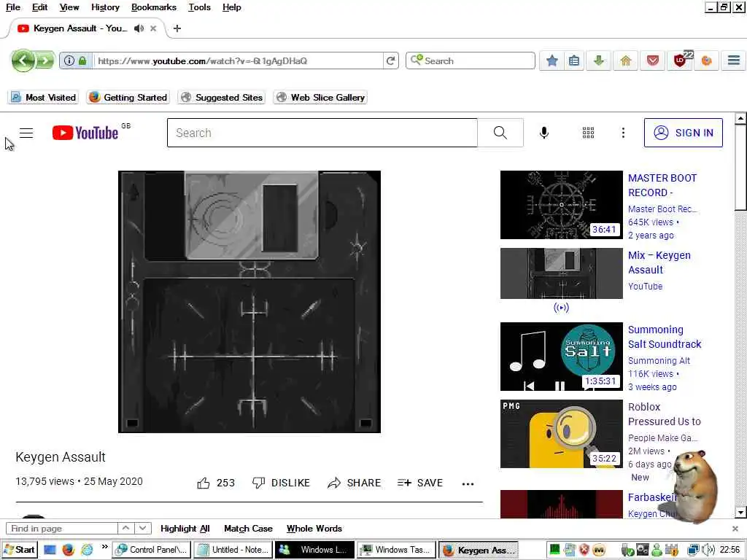Click SAVE to add to playlist
This screenshot has height=560, width=747.
(420, 483)
